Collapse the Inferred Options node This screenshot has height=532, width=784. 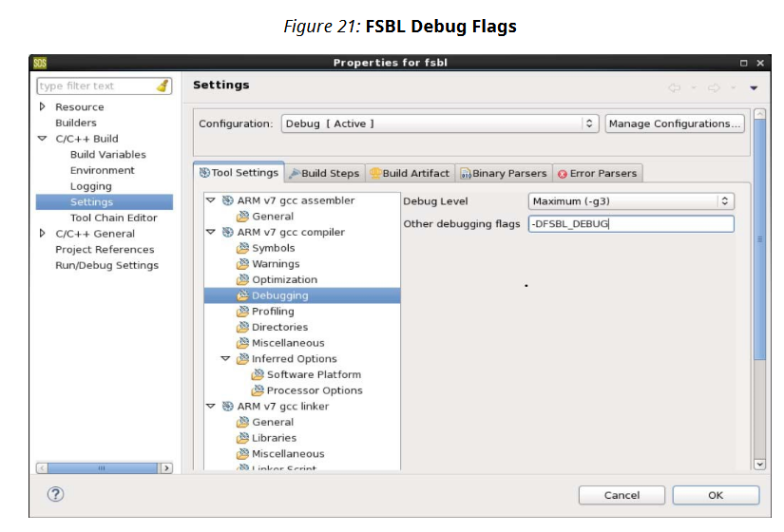pyautogui.click(x=225, y=358)
